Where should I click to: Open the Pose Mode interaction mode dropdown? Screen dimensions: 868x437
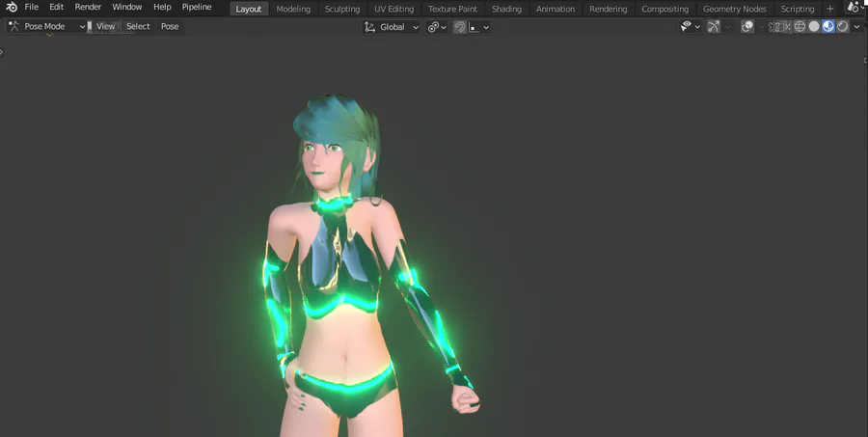(47, 27)
